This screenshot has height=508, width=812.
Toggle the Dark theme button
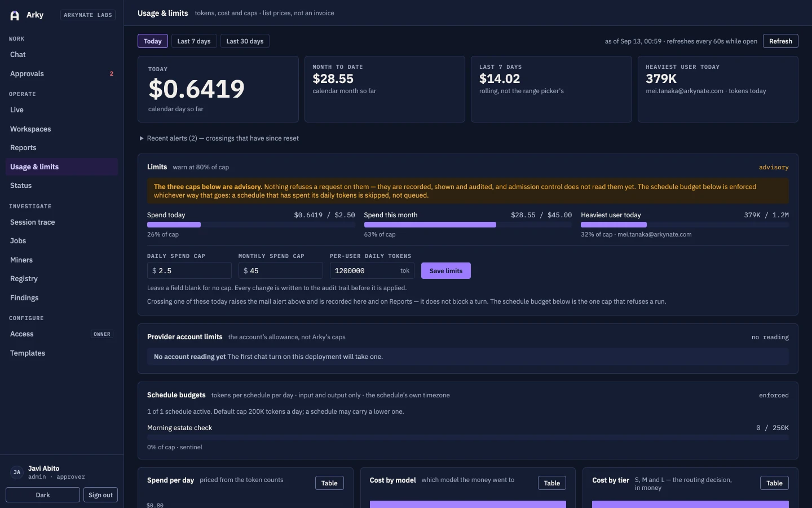[43, 495]
